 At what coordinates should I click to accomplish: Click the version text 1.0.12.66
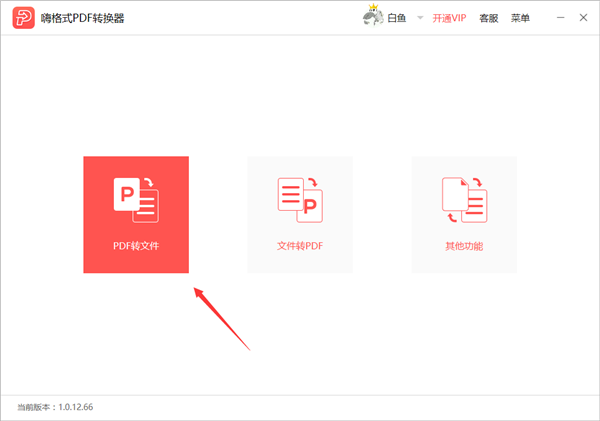(76, 407)
